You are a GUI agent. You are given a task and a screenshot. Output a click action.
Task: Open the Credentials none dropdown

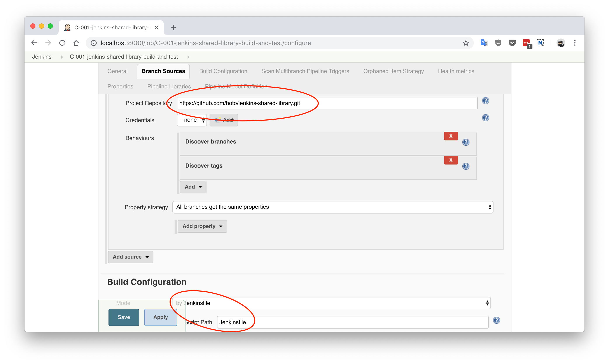point(192,120)
